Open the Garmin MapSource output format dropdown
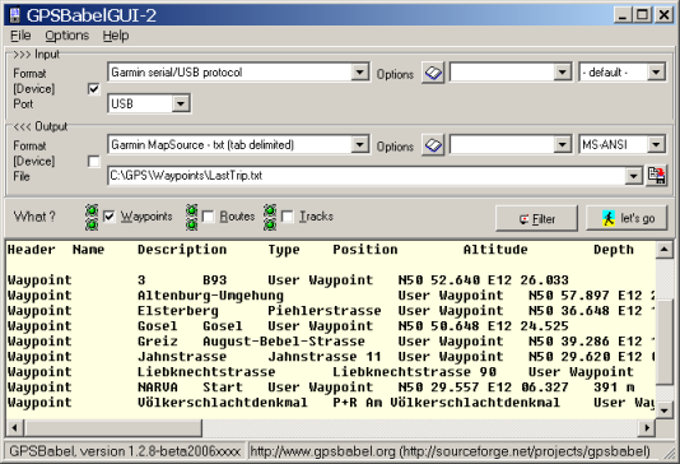The image size is (680, 464). tap(360, 144)
